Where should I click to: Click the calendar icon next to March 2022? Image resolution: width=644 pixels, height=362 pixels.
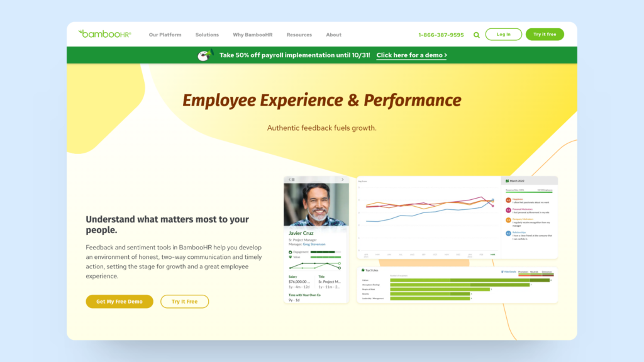pyautogui.click(x=506, y=181)
